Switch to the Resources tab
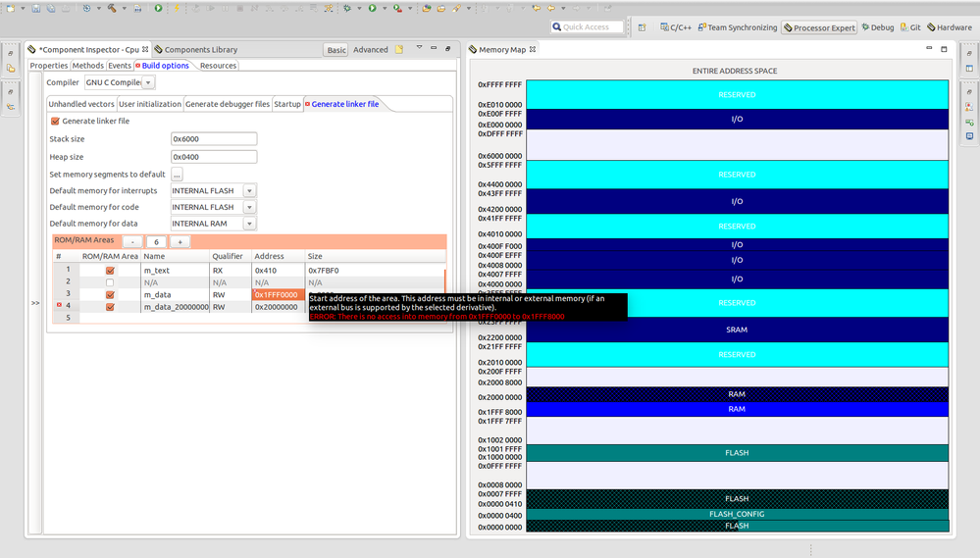This screenshot has width=980, height=558. tap(218, 66)
